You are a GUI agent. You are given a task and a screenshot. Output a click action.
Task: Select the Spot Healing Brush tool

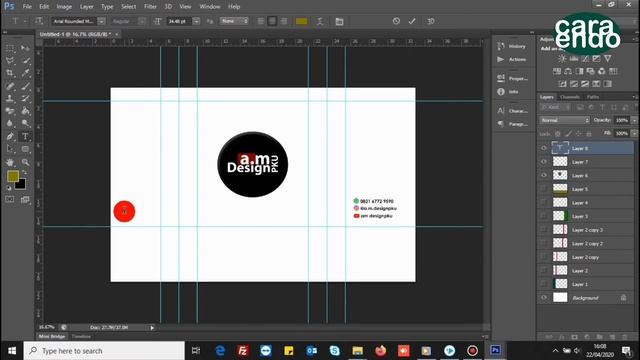10,86
